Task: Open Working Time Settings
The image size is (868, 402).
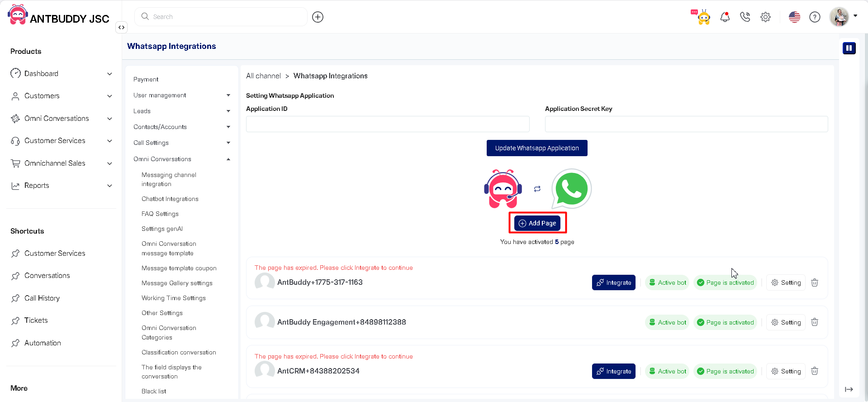Action: click(174, 298)
